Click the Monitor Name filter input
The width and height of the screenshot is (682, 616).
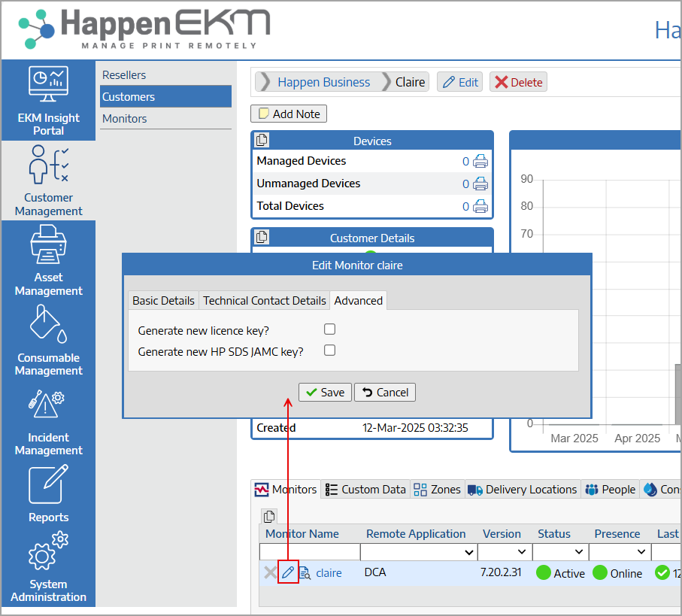[310, 551]
